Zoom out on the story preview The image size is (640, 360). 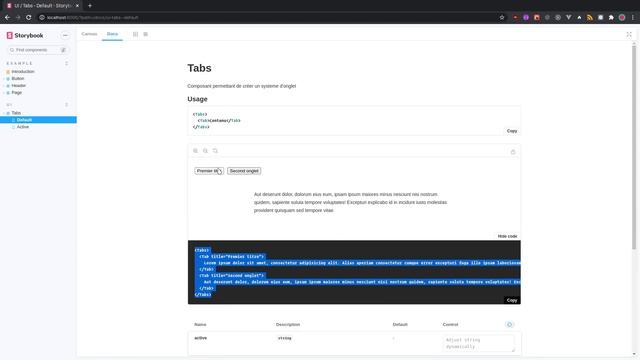(x=205, y=151)
